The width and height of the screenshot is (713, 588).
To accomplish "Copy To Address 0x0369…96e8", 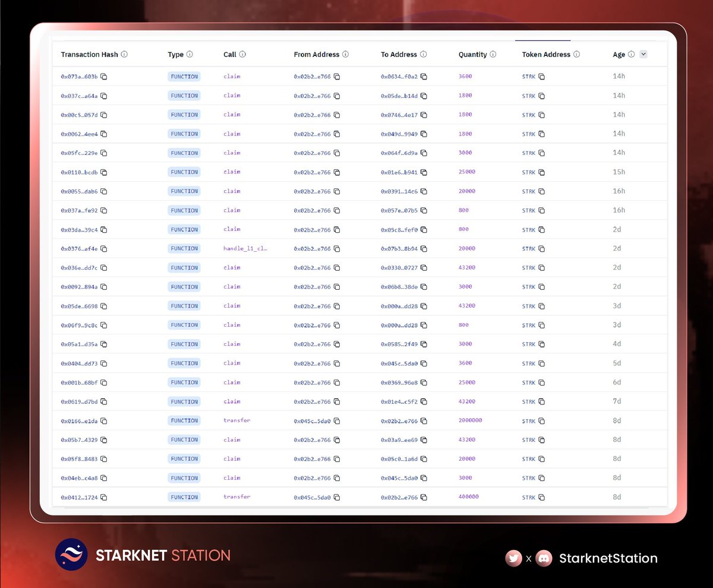I will 424,382.
